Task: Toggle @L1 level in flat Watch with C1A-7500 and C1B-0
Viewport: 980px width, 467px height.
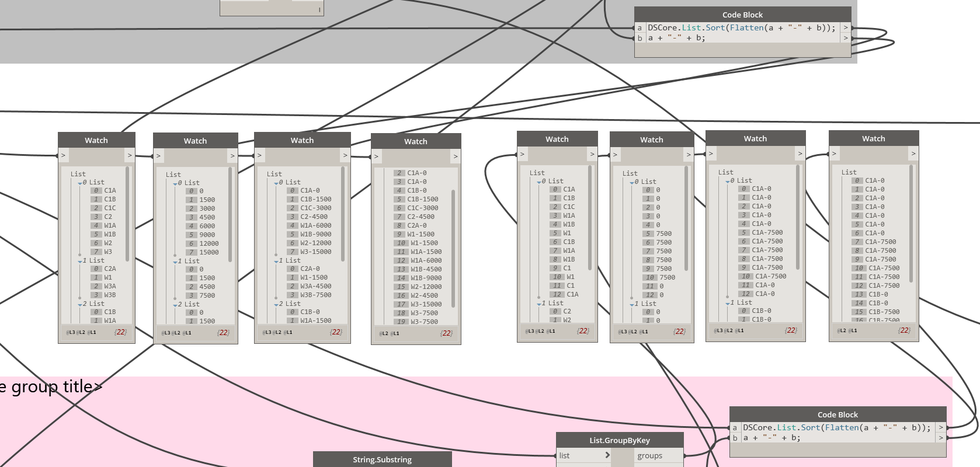Action: click(853, 330)
